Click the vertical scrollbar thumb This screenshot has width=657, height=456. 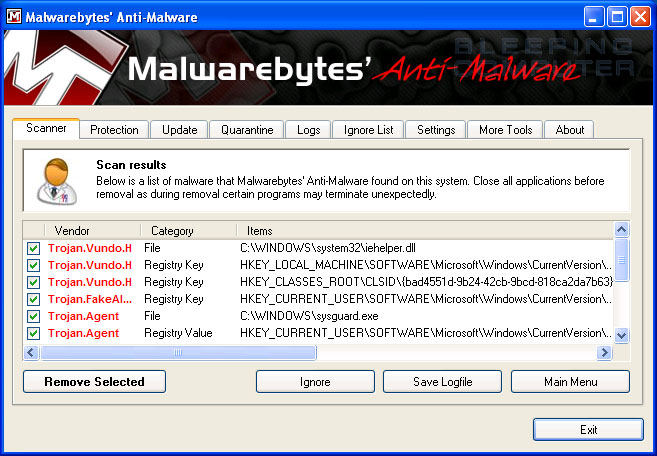(x=621, y=260)
